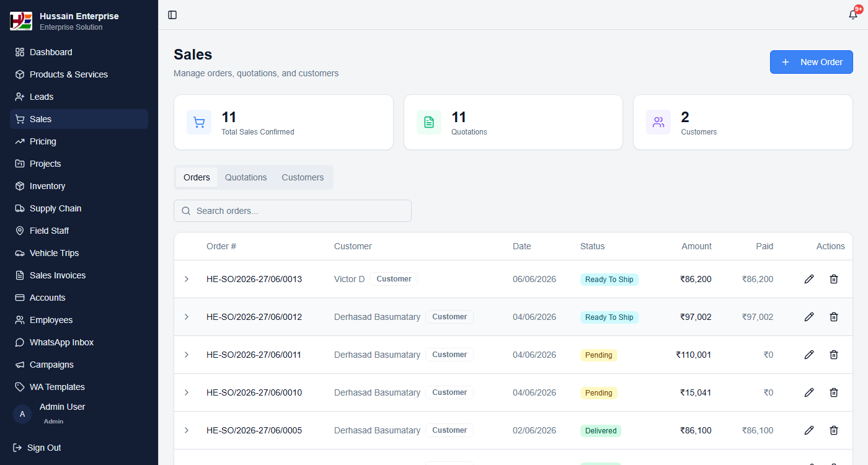The width and height of the screenshot is (868, 465).
Task: Edit order HE-SO/2026-27/06/0010
Action: coord(809,392)
